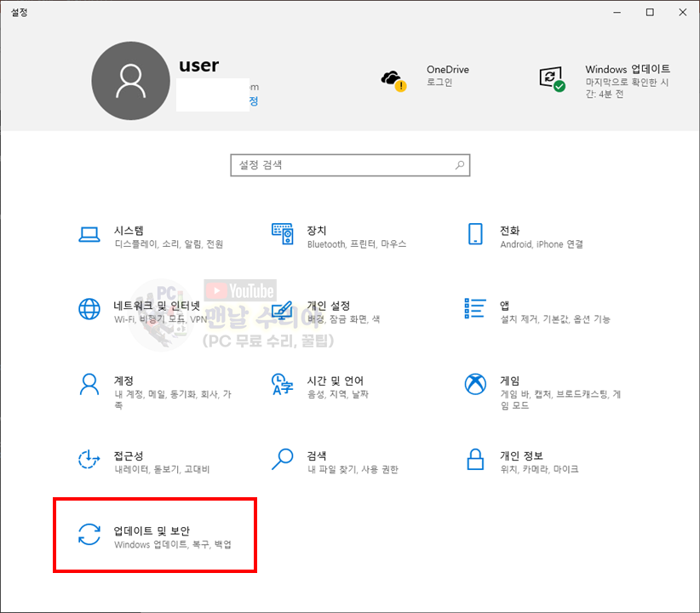Open the 검색 magnifier category icon
This screenshot has width=700, height=613.
[x=283, y=459]
